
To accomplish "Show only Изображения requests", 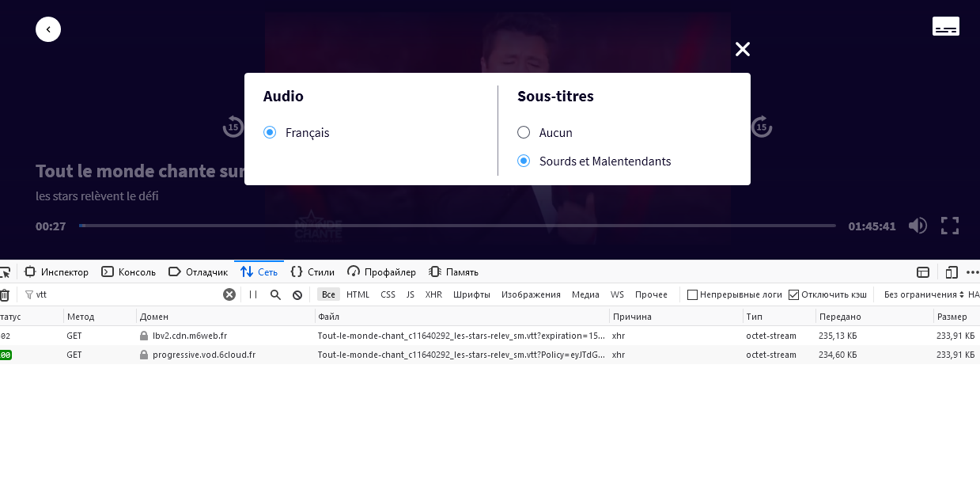I will (531, 294).
